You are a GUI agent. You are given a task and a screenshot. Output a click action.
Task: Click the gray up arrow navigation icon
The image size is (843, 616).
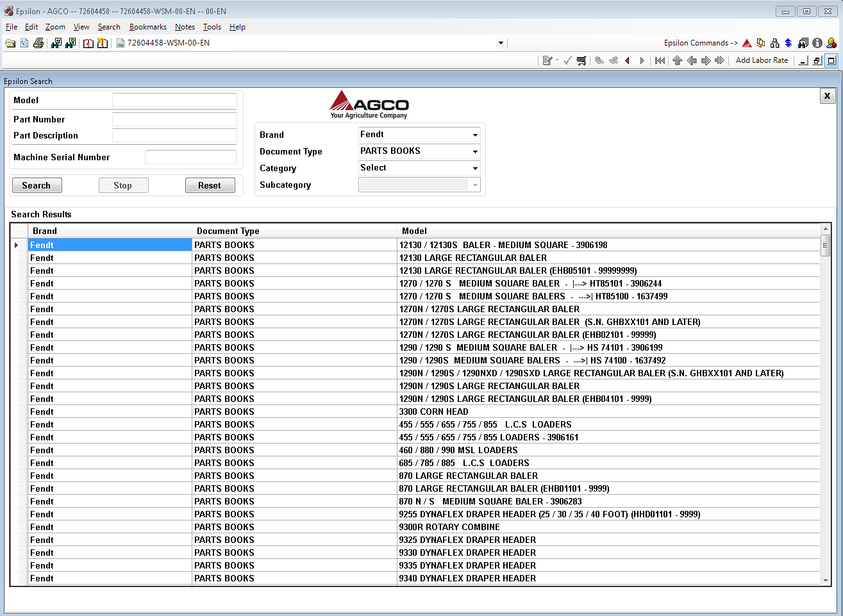pos(678,60)
